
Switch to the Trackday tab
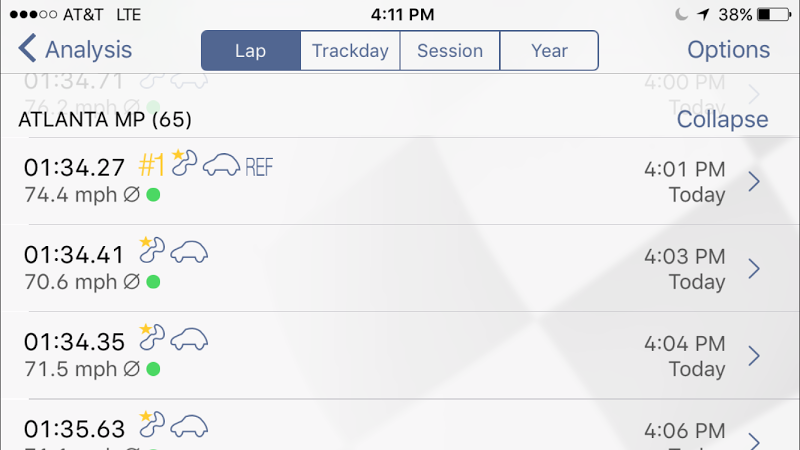[x=350, y=50]
